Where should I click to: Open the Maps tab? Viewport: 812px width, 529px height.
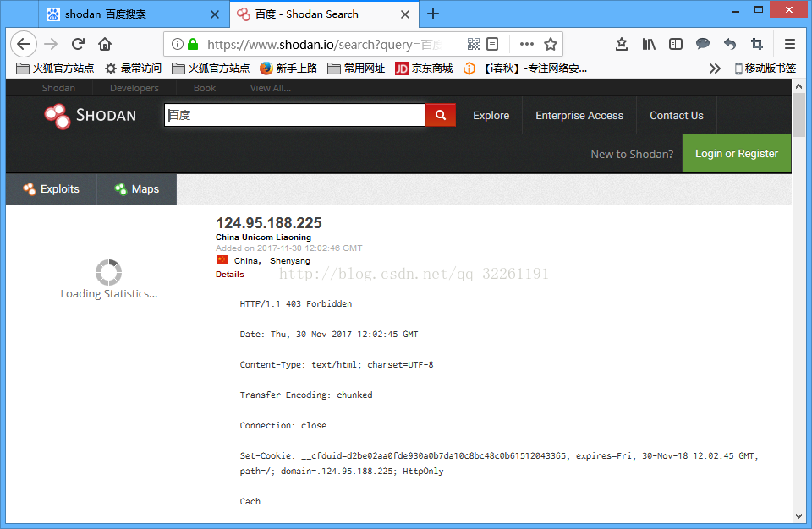137,189
